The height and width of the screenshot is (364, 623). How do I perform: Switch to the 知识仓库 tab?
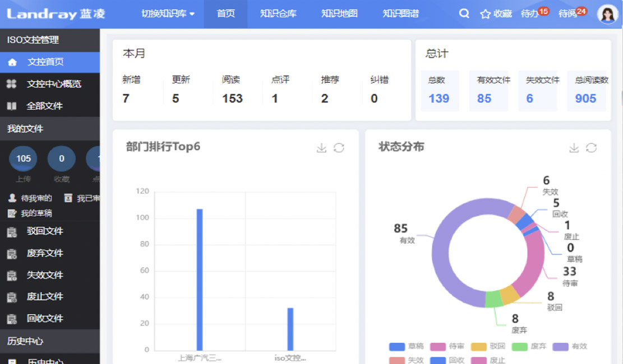pos(278,13)
